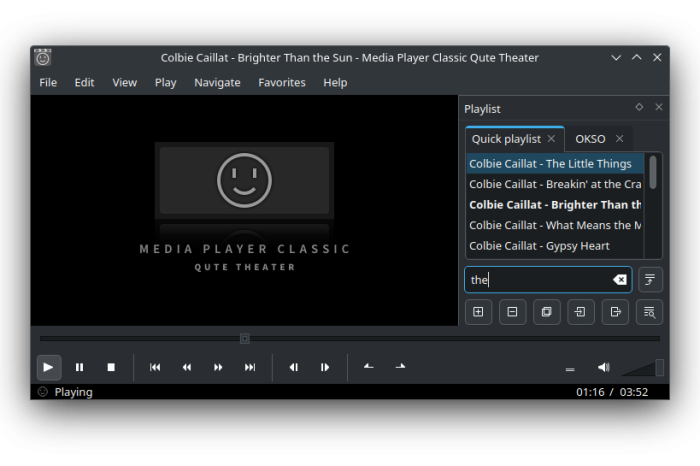The height and width of the screenshot is (466, 700).
Task: Click the '01:16 / 03:52' time display
Action: 612,392
